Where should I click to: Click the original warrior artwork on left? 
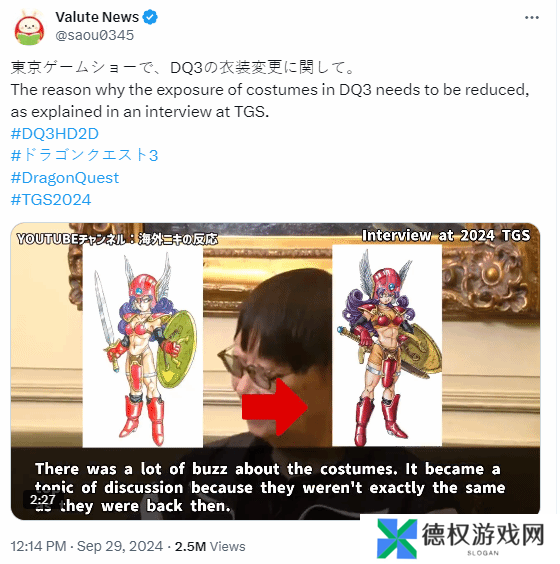(143, 347)
